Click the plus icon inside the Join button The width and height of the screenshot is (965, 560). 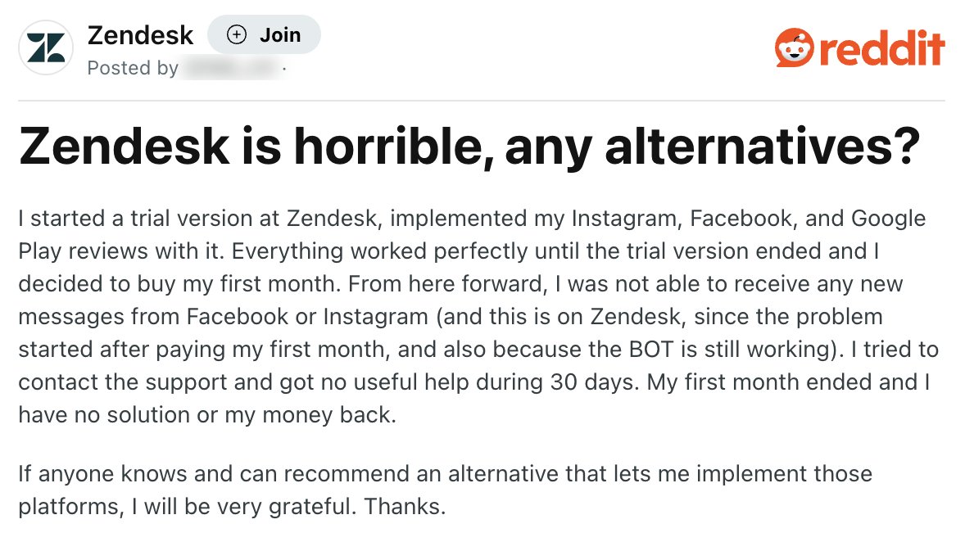pyautogui.click(x=236, y=34)
